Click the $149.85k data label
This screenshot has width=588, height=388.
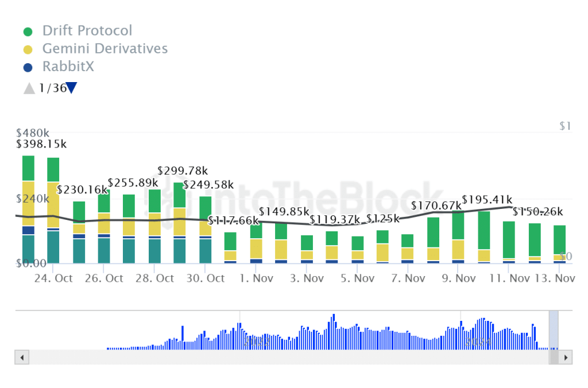tap(284, 212)
